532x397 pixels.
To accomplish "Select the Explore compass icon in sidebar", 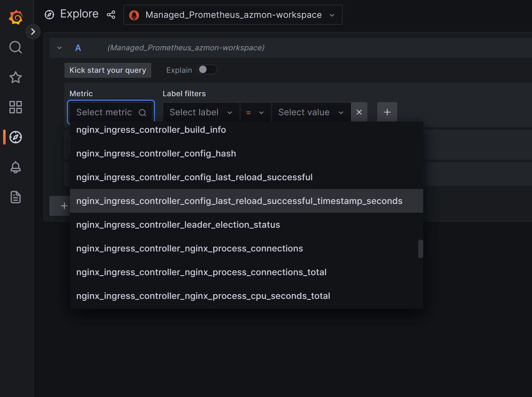I will click(x=16, y=137).
